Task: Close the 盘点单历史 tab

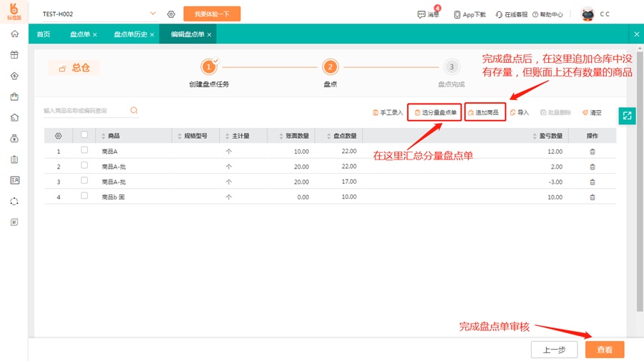Action: pos(152,35)
